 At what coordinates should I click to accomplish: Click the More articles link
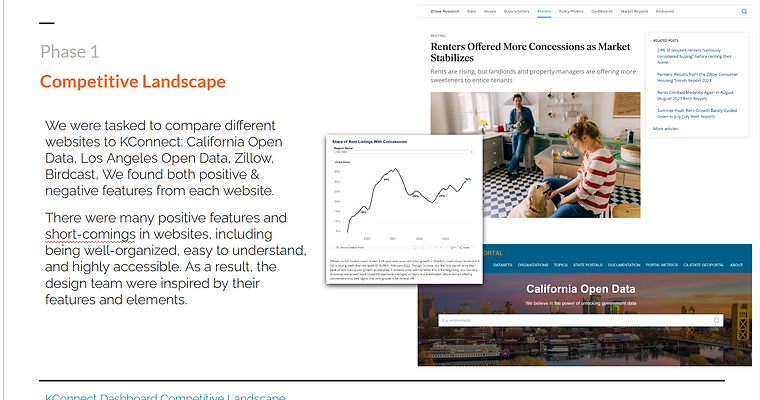coord(665,129)
